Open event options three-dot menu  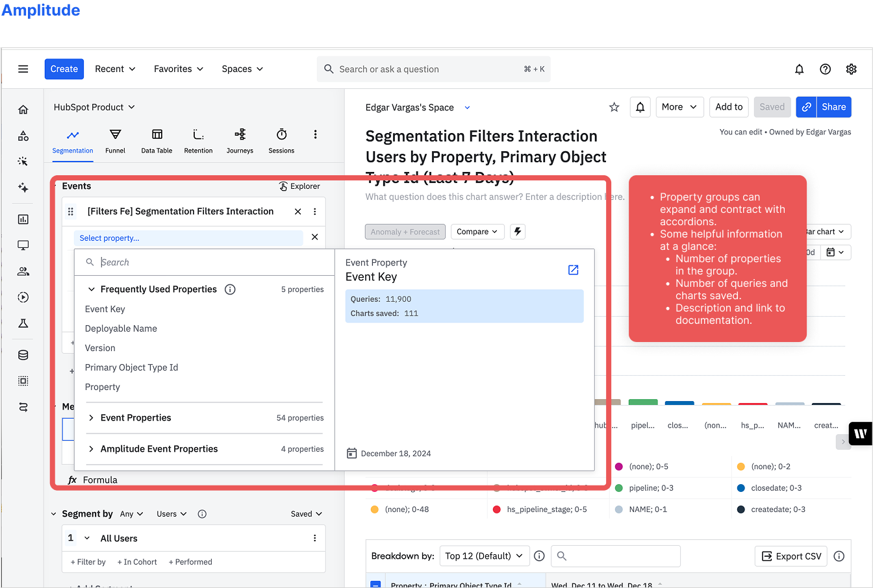click(x=314, y=212)
